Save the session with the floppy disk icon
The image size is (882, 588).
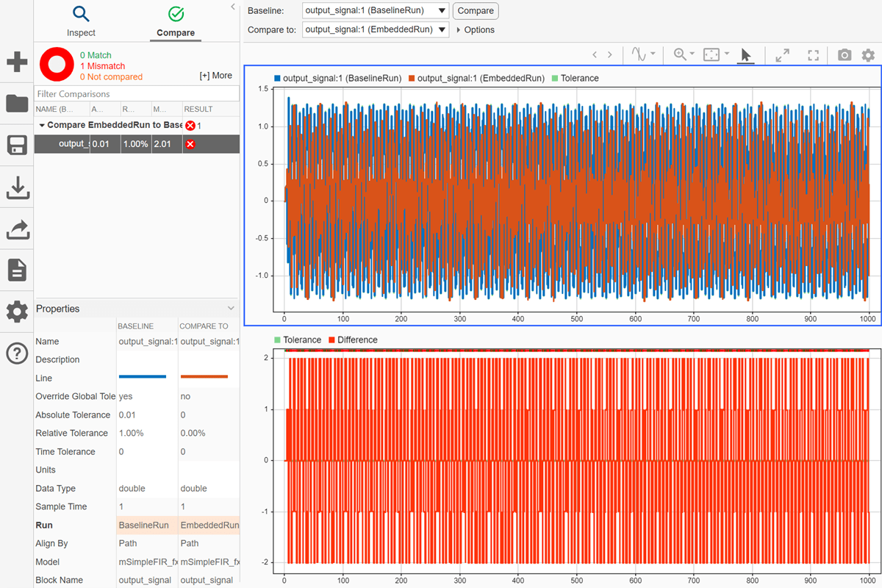click(17, 145)
